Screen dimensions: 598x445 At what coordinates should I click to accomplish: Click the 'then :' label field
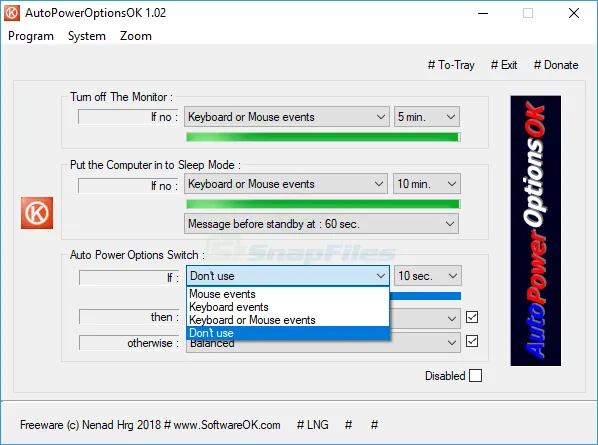pyautogui.click(x=129, y=317)
